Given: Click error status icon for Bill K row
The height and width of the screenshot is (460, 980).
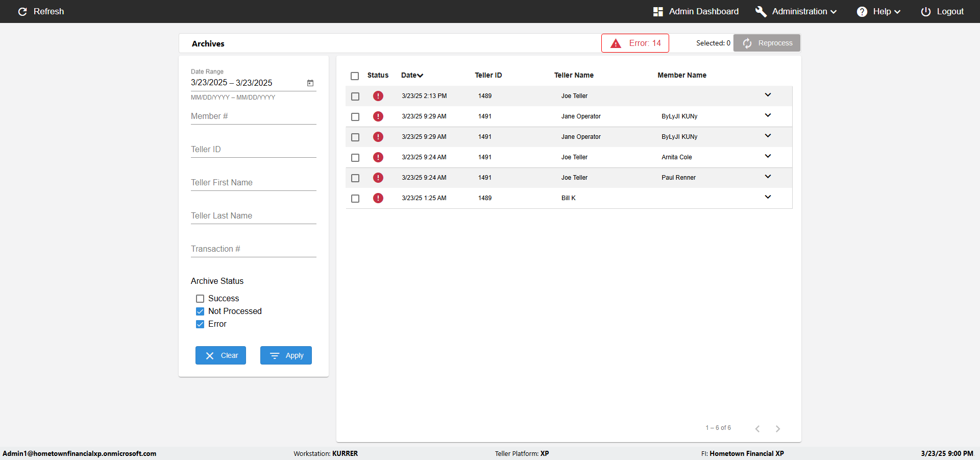Looking at the screenshot, I should pyautogui.click(x=378, y=198).
